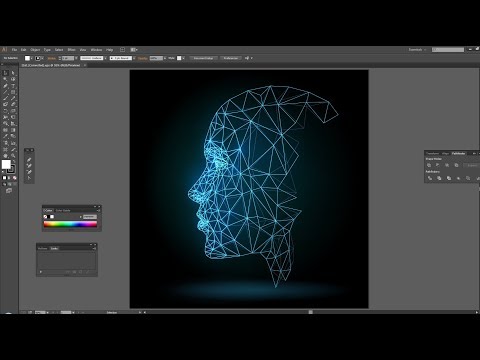Select the Paintbrush tool
The image size is (480, 360).
click(5, 98)
